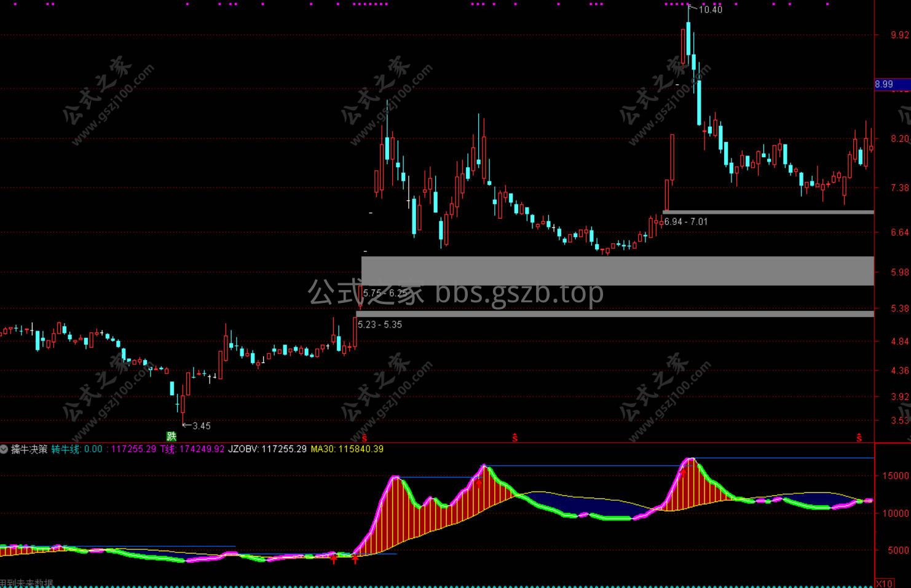Click the 3.92 price axis label
This screenshot has width=911, height=588.
click(900, 397)
